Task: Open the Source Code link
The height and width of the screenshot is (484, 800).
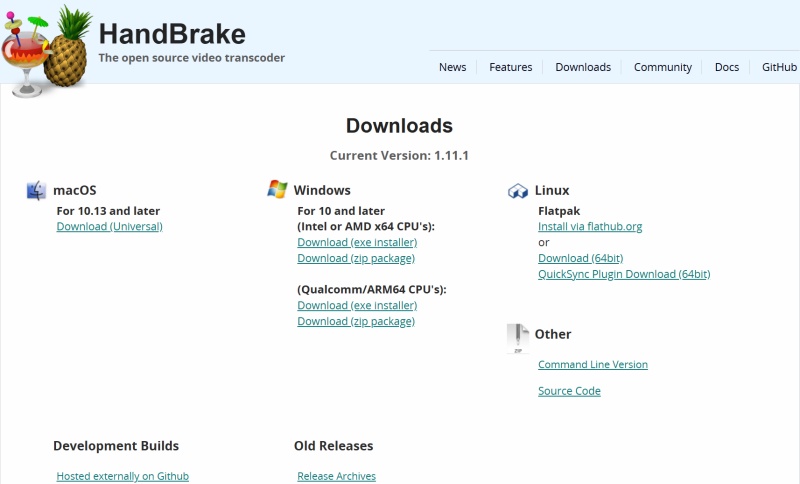Action: coord(569,391)
